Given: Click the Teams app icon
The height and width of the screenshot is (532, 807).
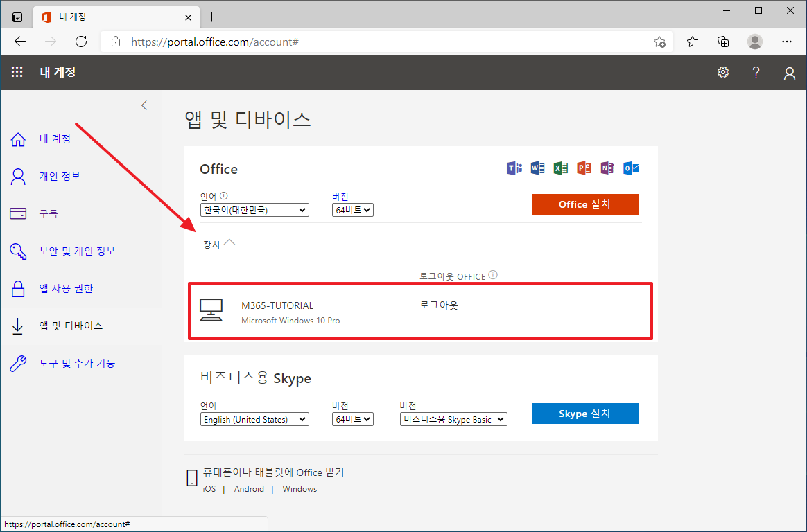Looking at the screenshot, I should 514,168.
